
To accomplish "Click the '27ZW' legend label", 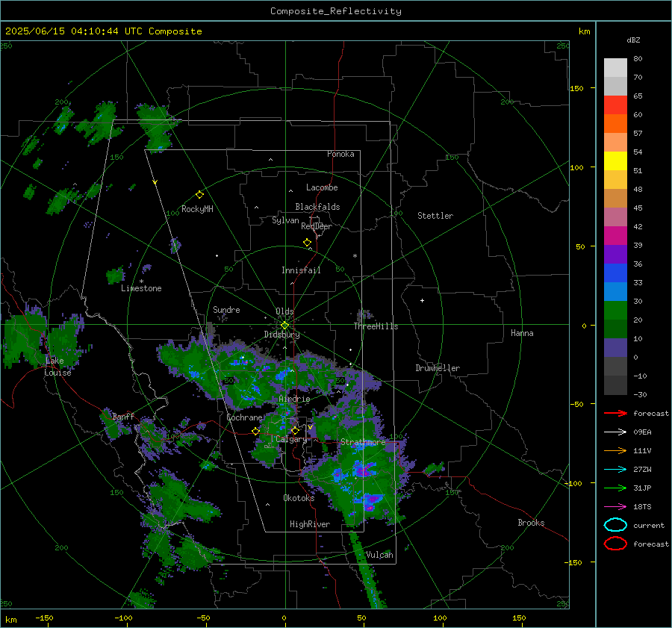I will tap(642, 470).
